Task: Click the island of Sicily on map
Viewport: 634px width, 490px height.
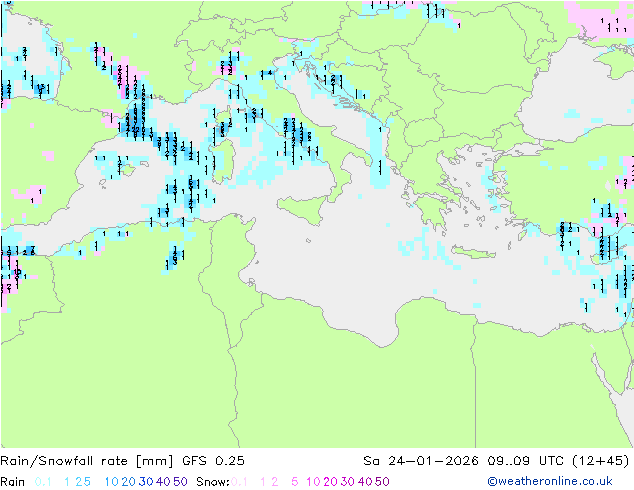Action: click(305, 207)
